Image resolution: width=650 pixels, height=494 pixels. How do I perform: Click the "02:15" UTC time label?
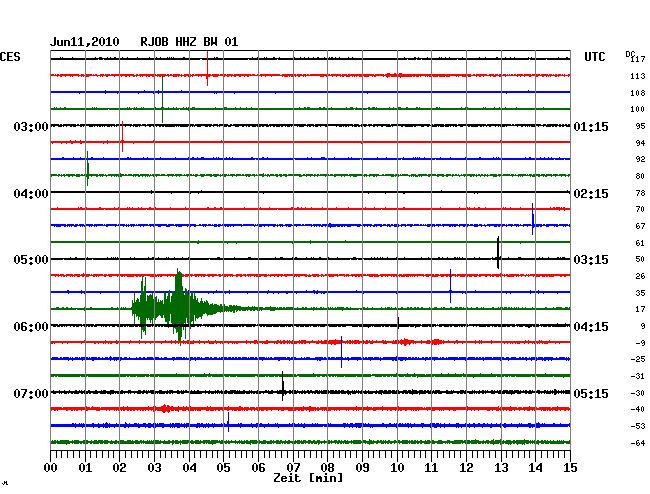(x=591, y=194)
